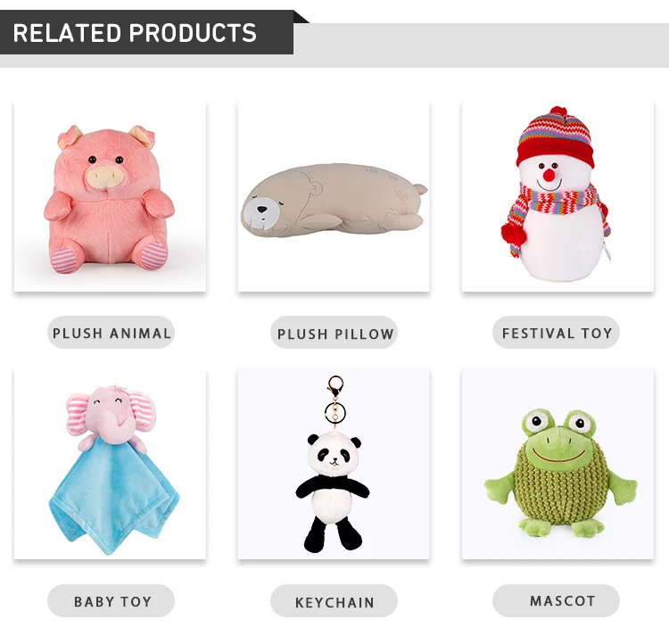Viewport: 669px width, 644px height.
Task: Click the RELATED PRODUCTS header banner
Action: click(147, 32)
